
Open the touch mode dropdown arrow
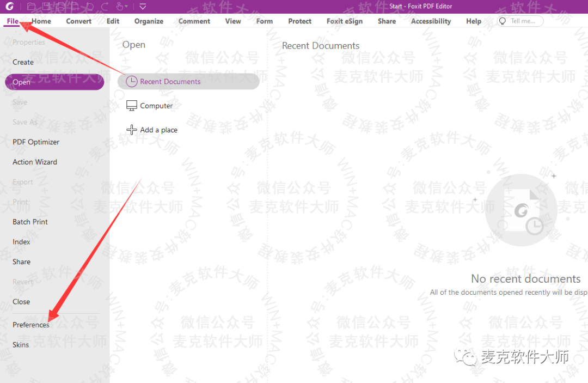[x=126, y=7]
